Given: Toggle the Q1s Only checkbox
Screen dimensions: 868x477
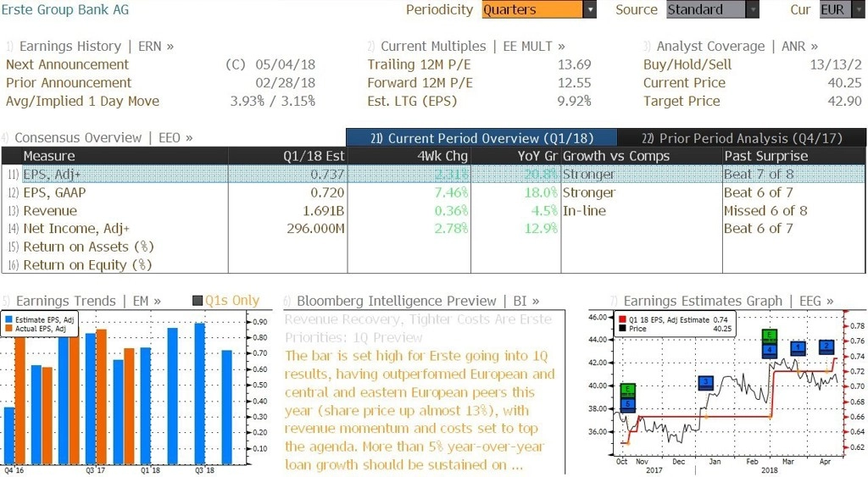Looking at the screenshot, I should (x=198, y=301).
